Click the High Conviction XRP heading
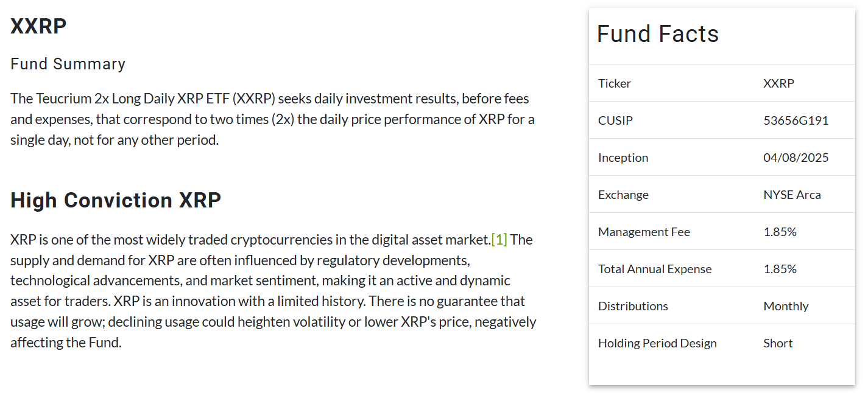 pos(116,200)
